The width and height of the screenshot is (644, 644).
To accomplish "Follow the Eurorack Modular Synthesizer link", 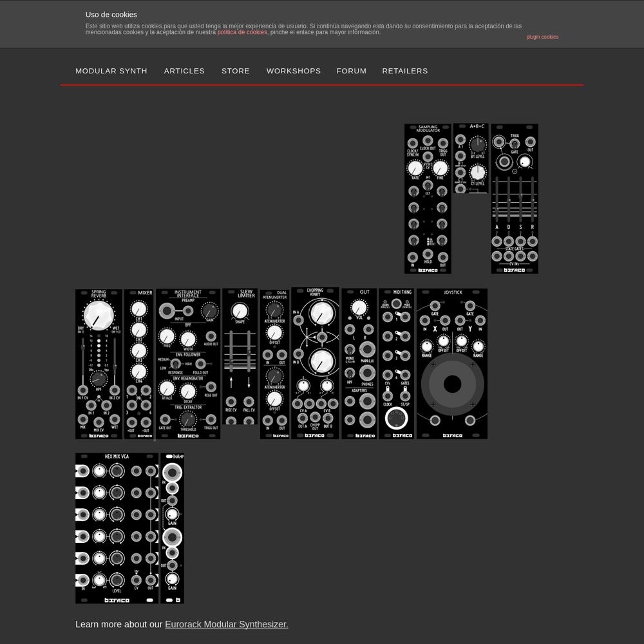I will 226,624.
